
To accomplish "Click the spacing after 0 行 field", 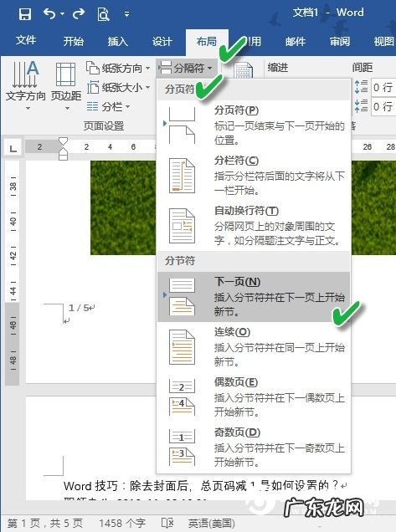I will click(x=383, y=107).
